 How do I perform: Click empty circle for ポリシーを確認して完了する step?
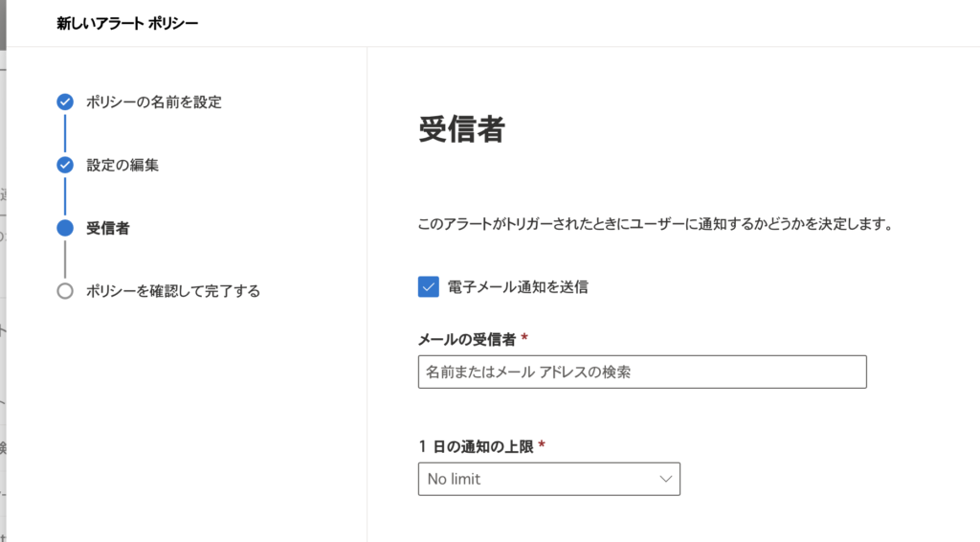[65, 291]
